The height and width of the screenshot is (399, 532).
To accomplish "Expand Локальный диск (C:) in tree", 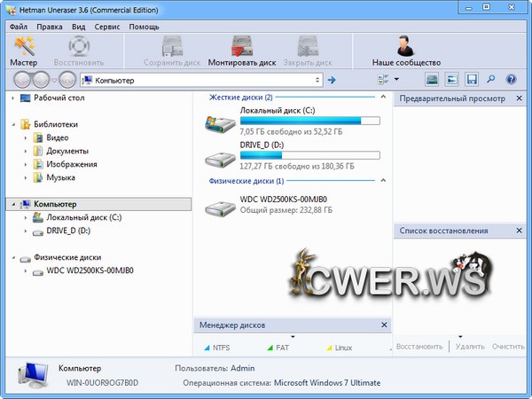I will pos(26,217).
